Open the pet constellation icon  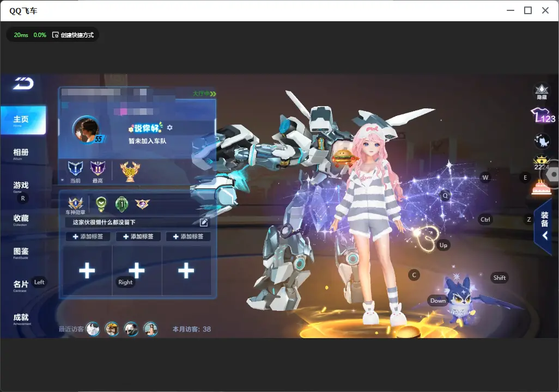[542, 141]
